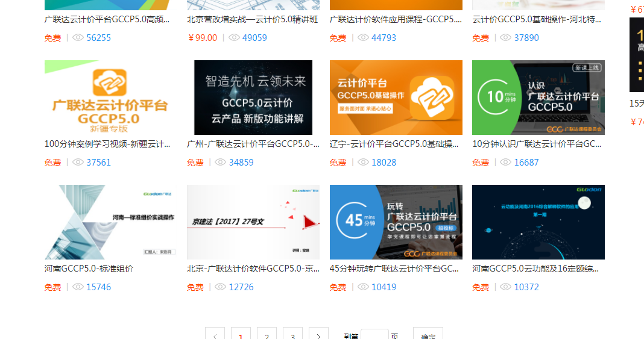Click the eye icon beside 12726 views
This screenshot has width=644, height=339.
[x=220, y=287]
